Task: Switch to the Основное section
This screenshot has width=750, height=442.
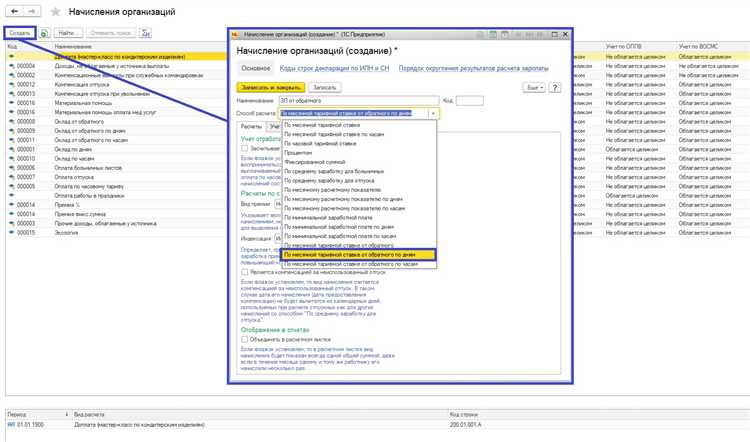Action: [256, 68]
